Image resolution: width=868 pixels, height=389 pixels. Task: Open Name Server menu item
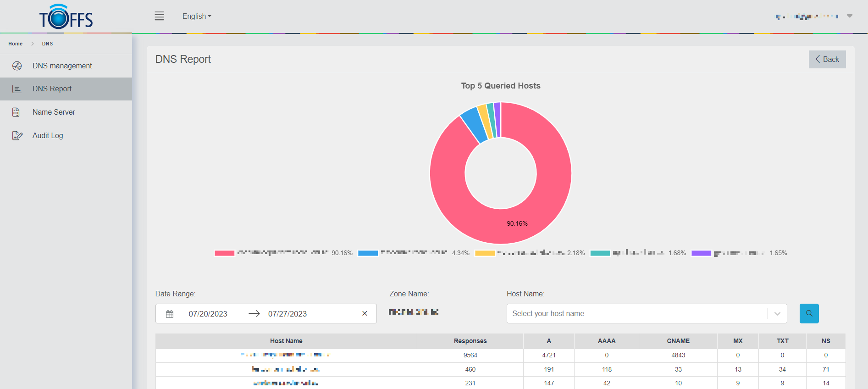click(x=54, y=112)
